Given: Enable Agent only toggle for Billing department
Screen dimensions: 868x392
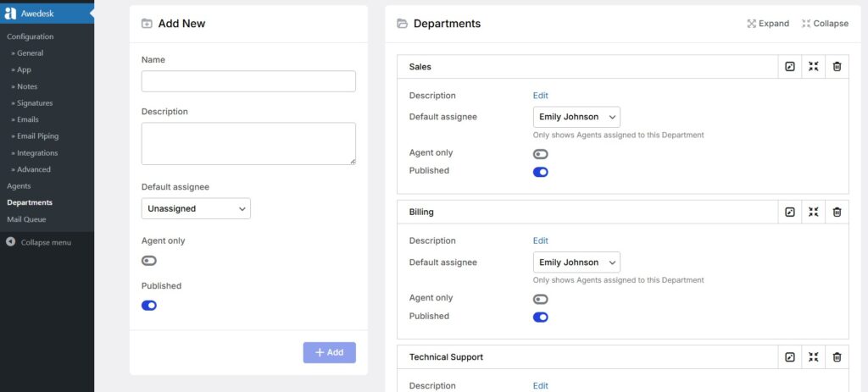Looking at the screenshot, I should [x=540, y=299].
